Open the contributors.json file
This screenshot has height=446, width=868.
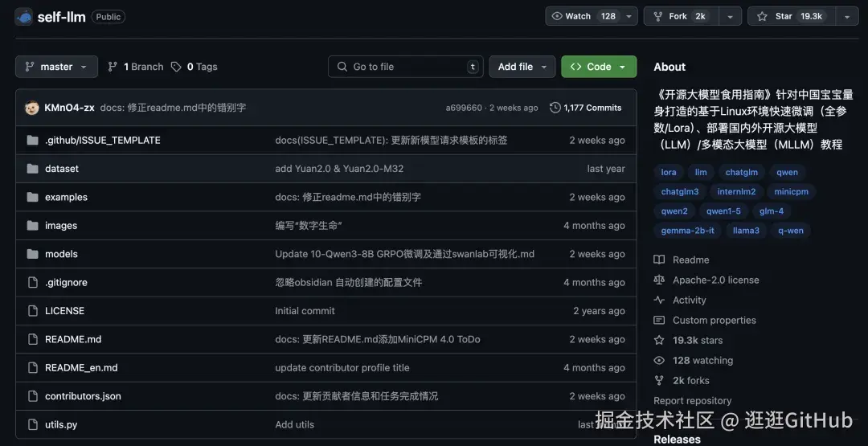tap(83, 396)
